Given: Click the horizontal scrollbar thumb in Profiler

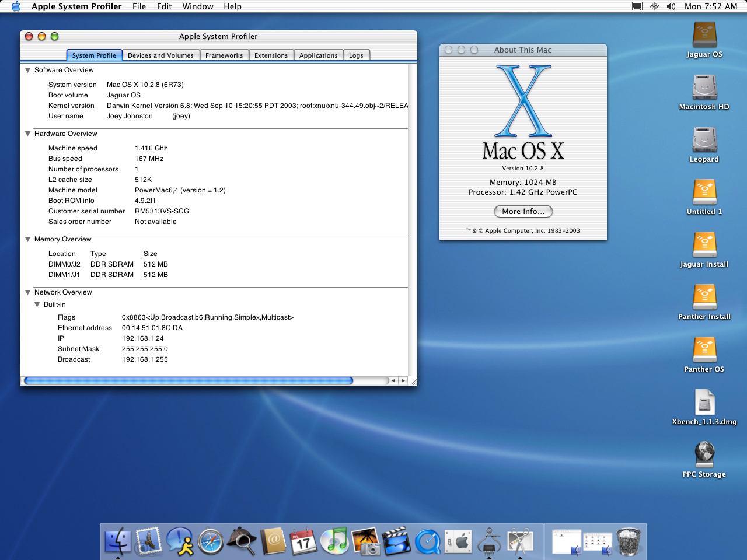Looking at the screenshot, I should click(188, 381).
